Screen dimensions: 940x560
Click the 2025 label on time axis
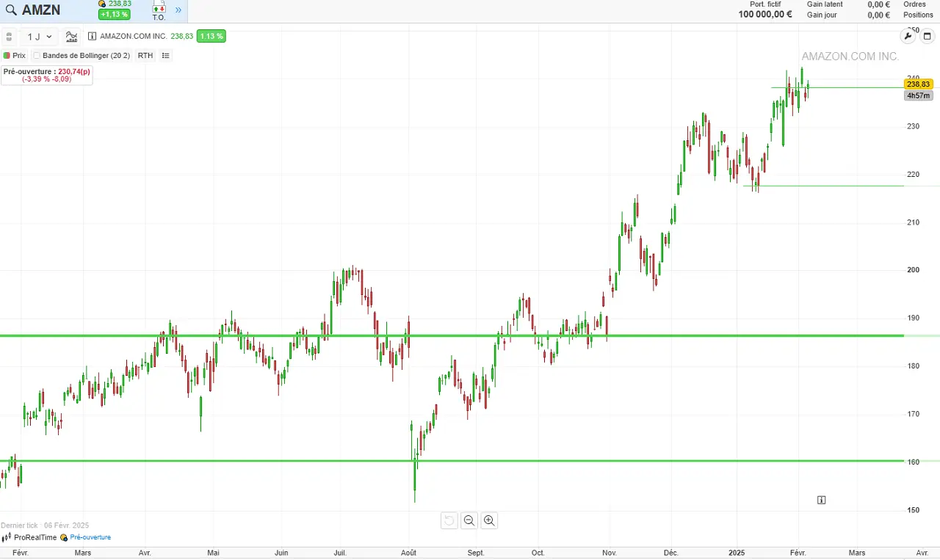pos(737,553)
